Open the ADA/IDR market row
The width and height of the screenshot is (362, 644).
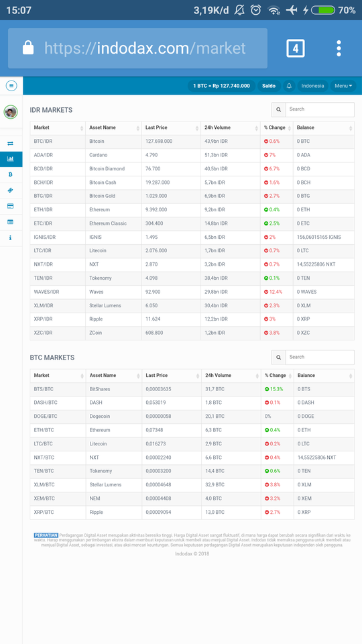pyautogui.click(x=192, y=155)
